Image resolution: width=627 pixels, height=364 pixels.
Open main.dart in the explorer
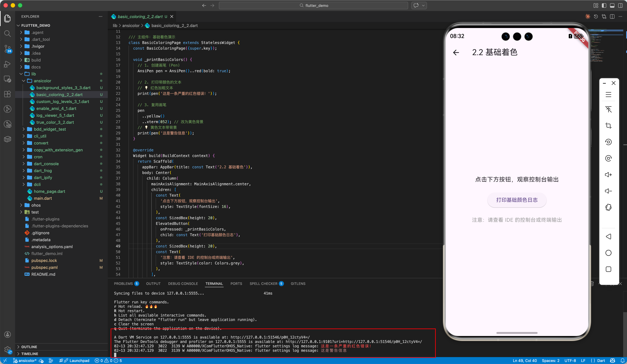point(43,198)
